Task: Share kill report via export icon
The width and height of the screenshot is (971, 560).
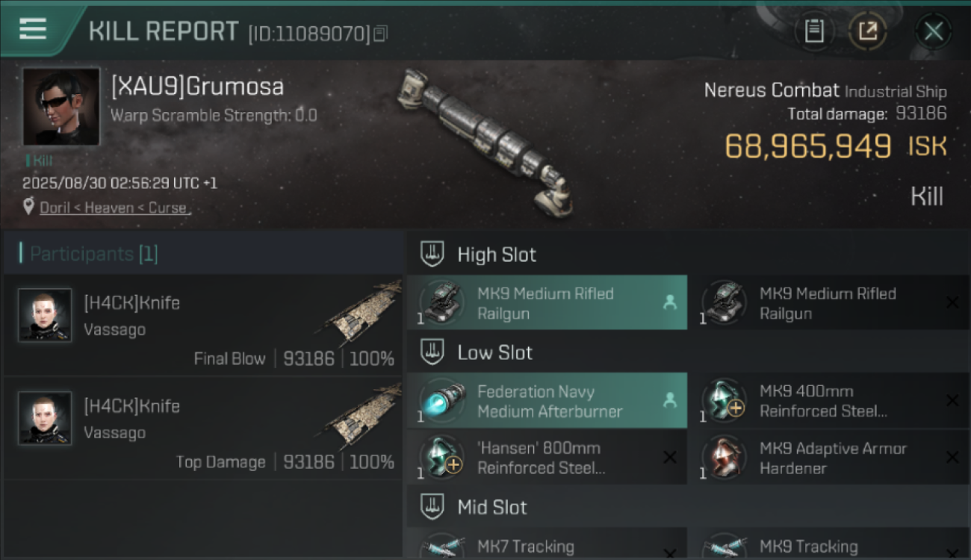Action: point(867,31)
